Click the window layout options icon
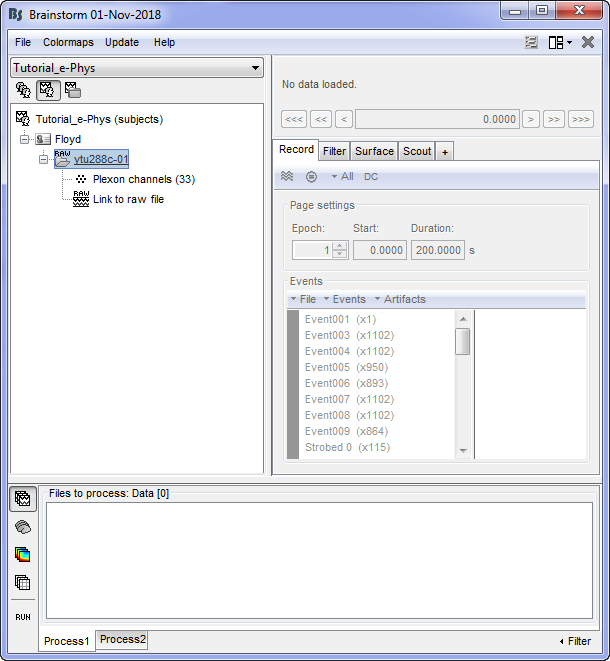 coord(559,42)
